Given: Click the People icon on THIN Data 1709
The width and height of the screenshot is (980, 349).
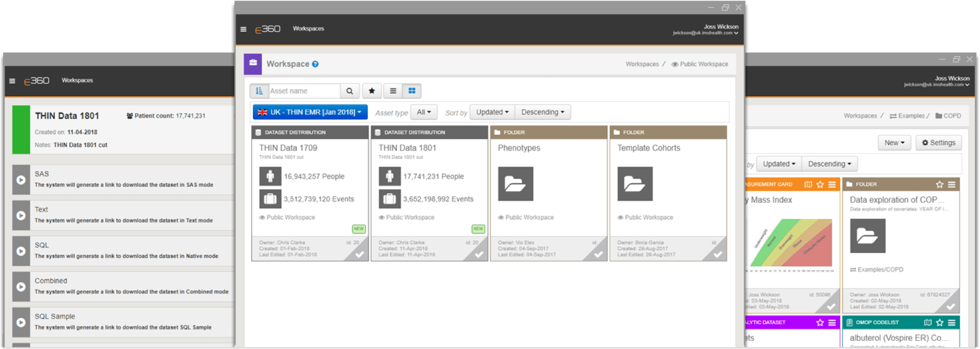Looking at the screenshot, I should 270,177.
